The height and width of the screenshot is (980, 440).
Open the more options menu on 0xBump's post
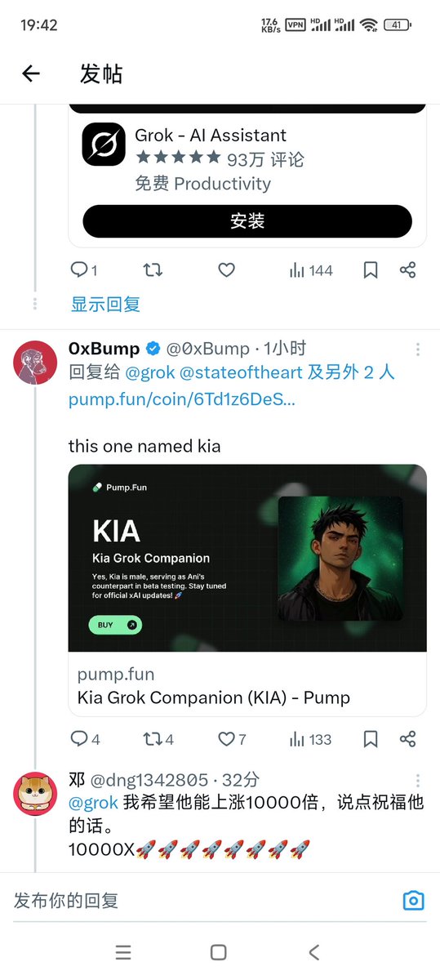click(x=418, y=350)
